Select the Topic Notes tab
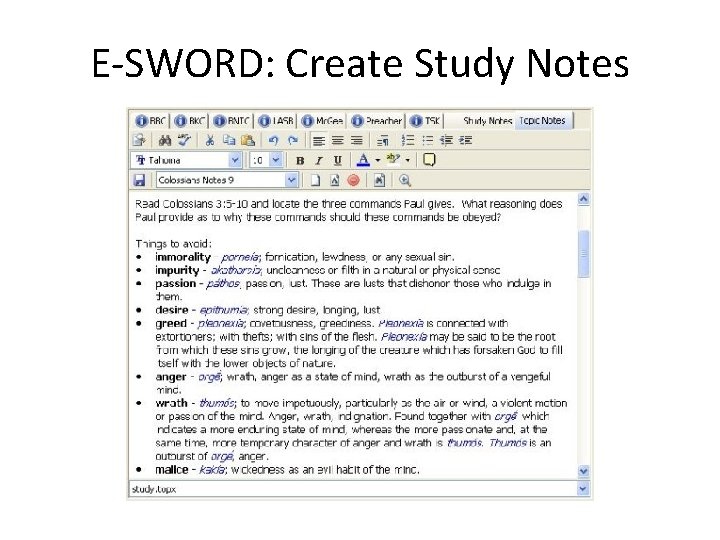Viewport: 720px width, 540px height. tap(542, 121)
